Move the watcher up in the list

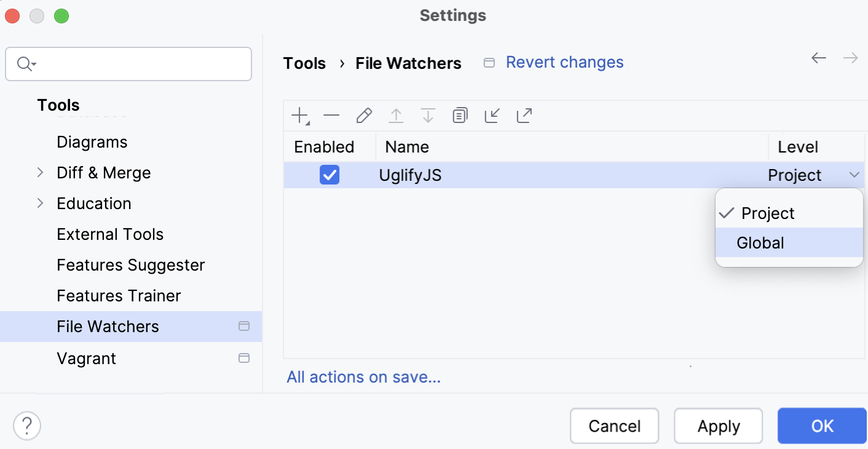pyautogui.click(x=396, y=115)
